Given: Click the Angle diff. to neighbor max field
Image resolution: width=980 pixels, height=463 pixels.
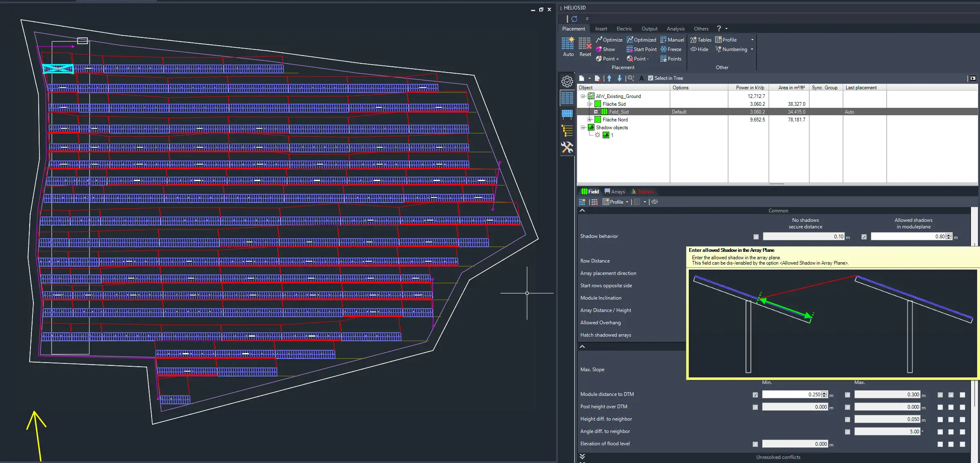Looking at the screenshot, I should tap(887, 431).
